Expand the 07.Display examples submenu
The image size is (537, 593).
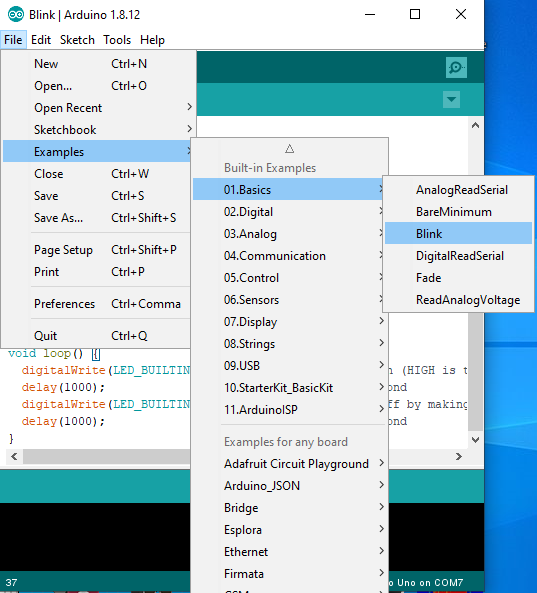[289, 321]
